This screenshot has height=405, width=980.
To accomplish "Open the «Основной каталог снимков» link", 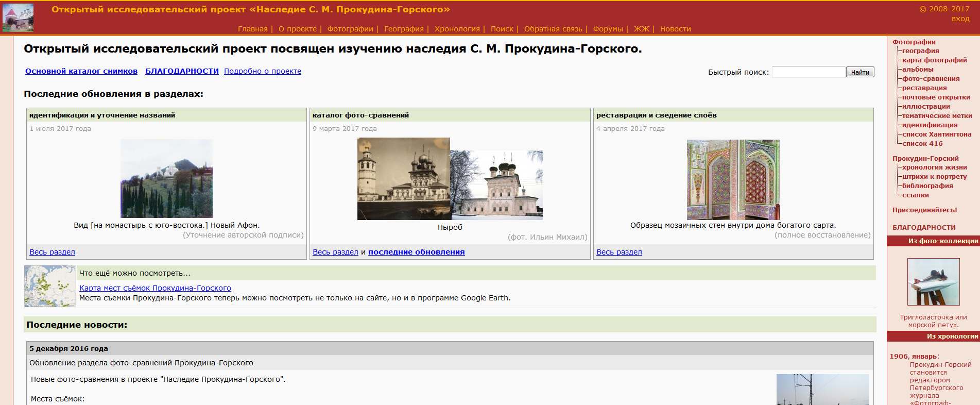I will click(x=81, y=71).
